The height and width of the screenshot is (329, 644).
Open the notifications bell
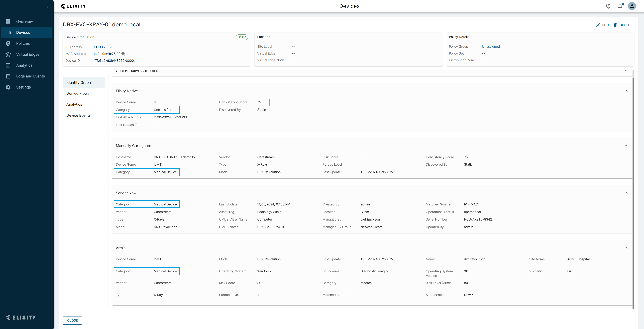pyautogui.click(x=620, y=6)
